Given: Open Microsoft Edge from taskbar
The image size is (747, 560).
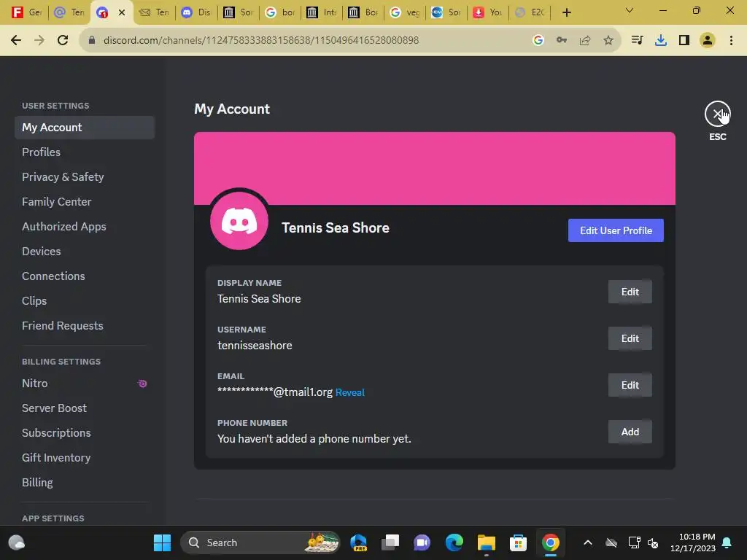Looking at the screenshot, I should click(454, 542).
